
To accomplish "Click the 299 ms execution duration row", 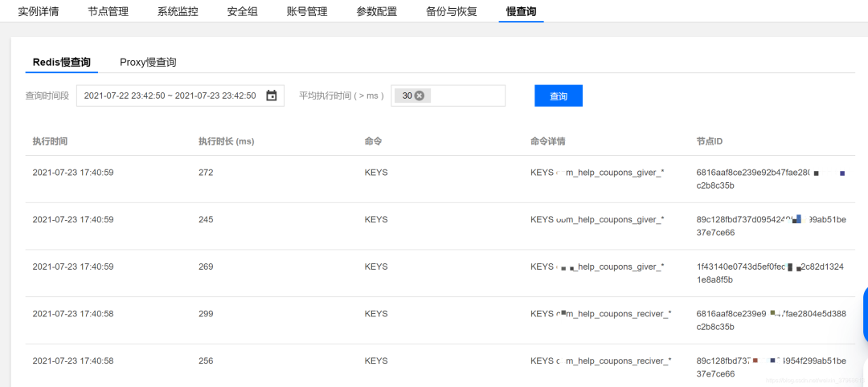I will pos(206,314).
